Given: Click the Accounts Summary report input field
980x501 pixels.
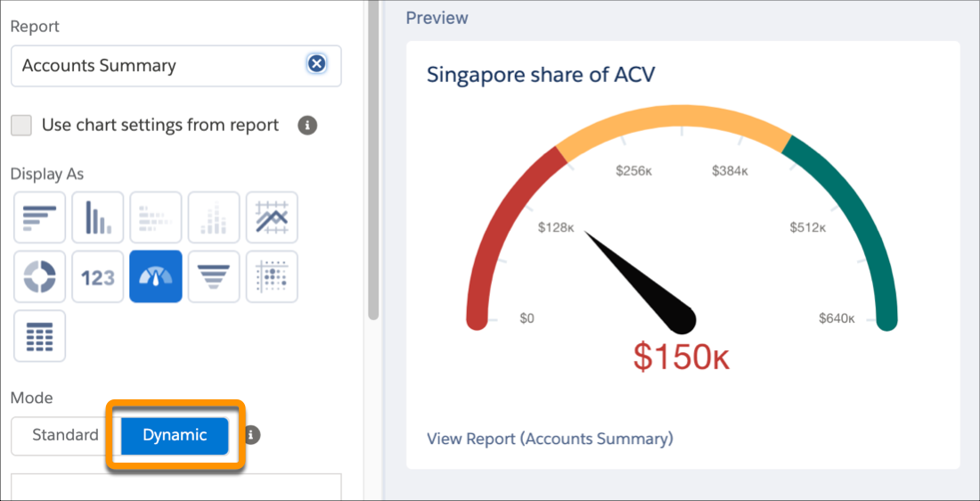Looking at the screenshot, I should pyautogui.click(x=160, y=66).
